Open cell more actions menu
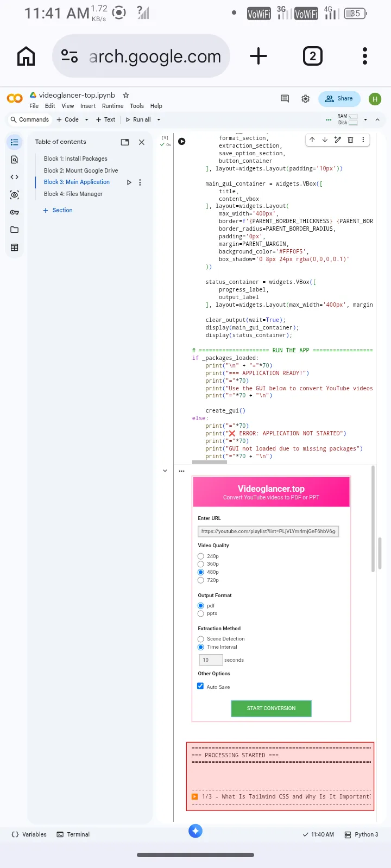 [363, 140]
